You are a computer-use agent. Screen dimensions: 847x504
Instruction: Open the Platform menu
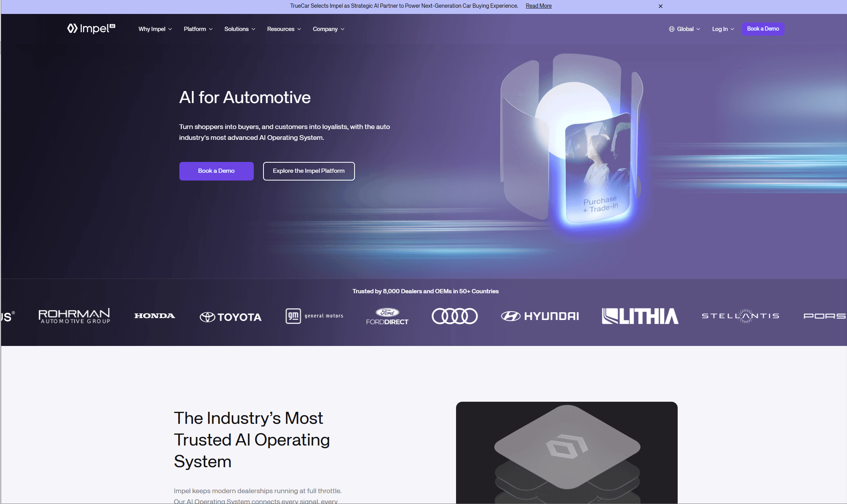(x=198, y=29)
